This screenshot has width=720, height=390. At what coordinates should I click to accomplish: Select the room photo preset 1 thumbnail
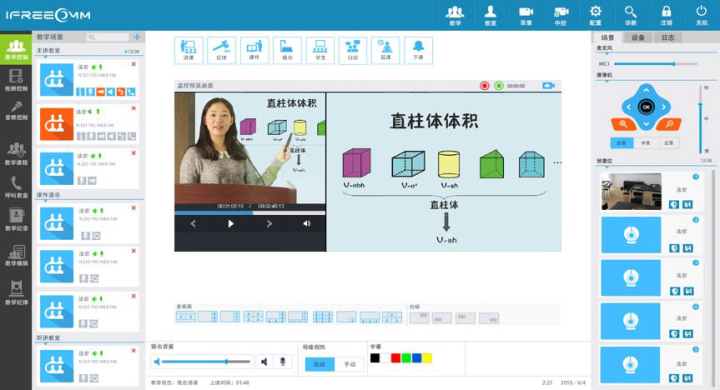[x=631, y=191]
